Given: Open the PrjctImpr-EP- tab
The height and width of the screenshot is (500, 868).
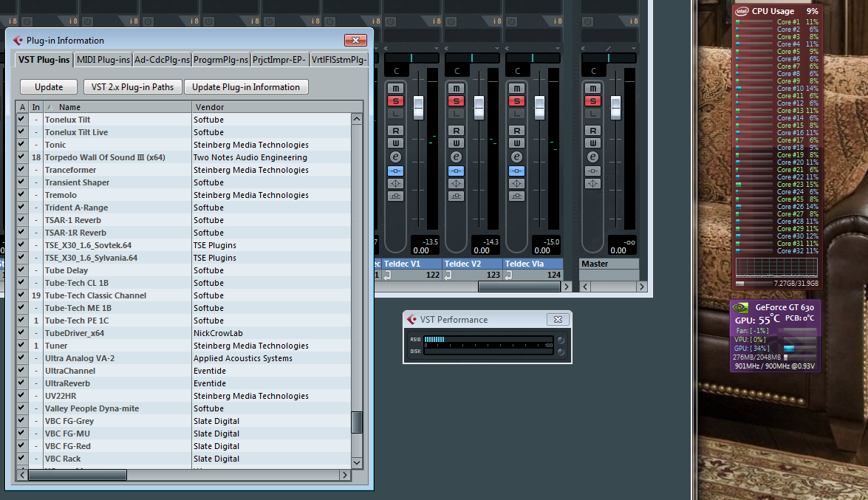Looking at the screenshot, I should 279,60.
